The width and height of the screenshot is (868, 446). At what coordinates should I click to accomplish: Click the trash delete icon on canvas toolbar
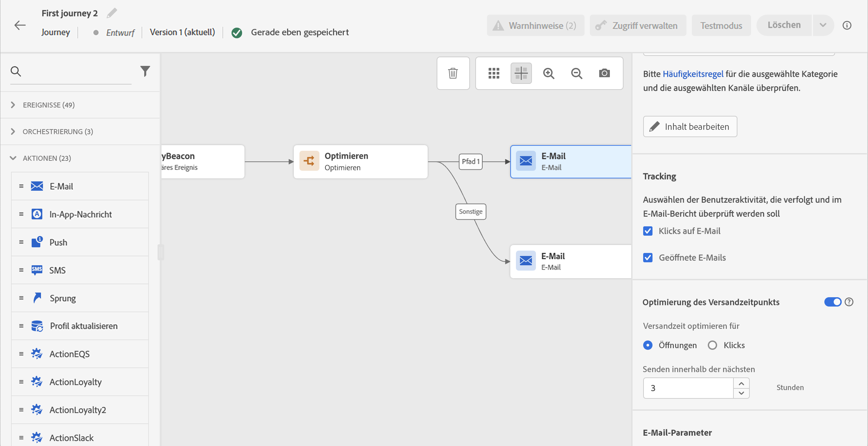(x=453, y=73)
